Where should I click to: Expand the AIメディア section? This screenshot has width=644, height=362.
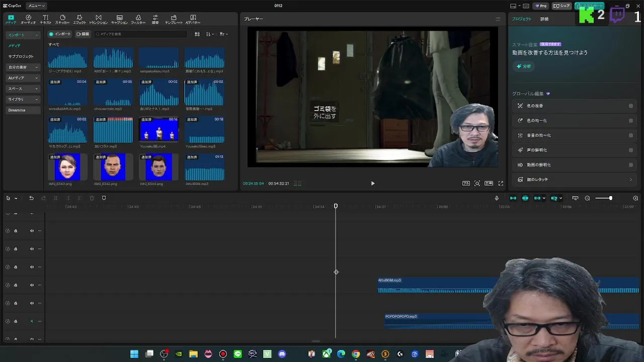(23, 78)
